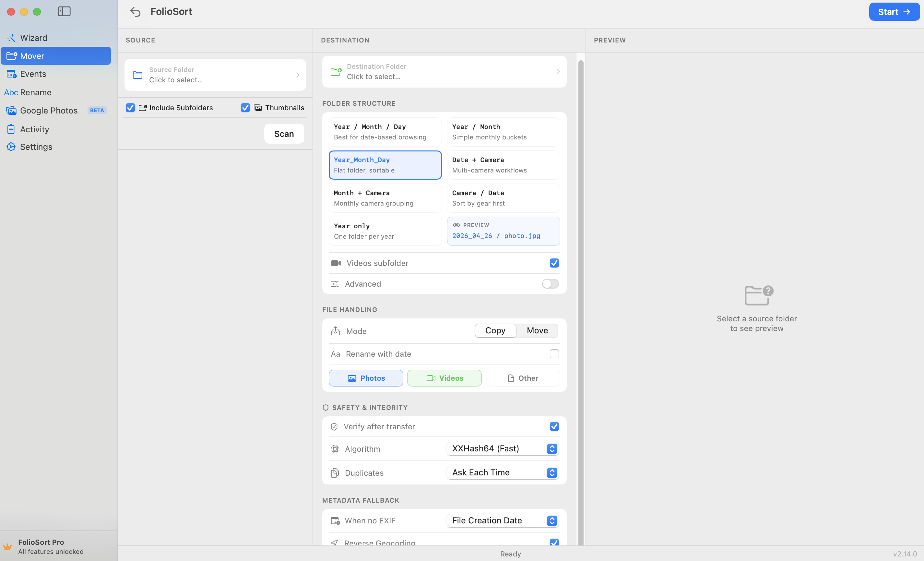
Task: Select the Move mode
Action: (x=537, y=330)
